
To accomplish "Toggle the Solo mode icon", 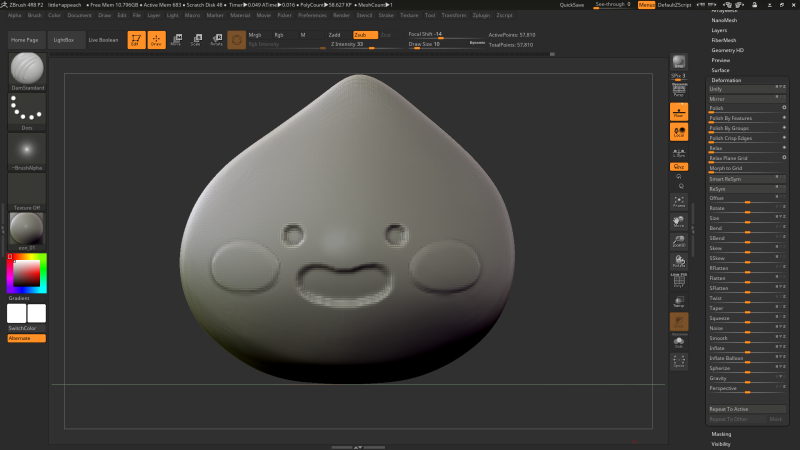I will (679, 341).
